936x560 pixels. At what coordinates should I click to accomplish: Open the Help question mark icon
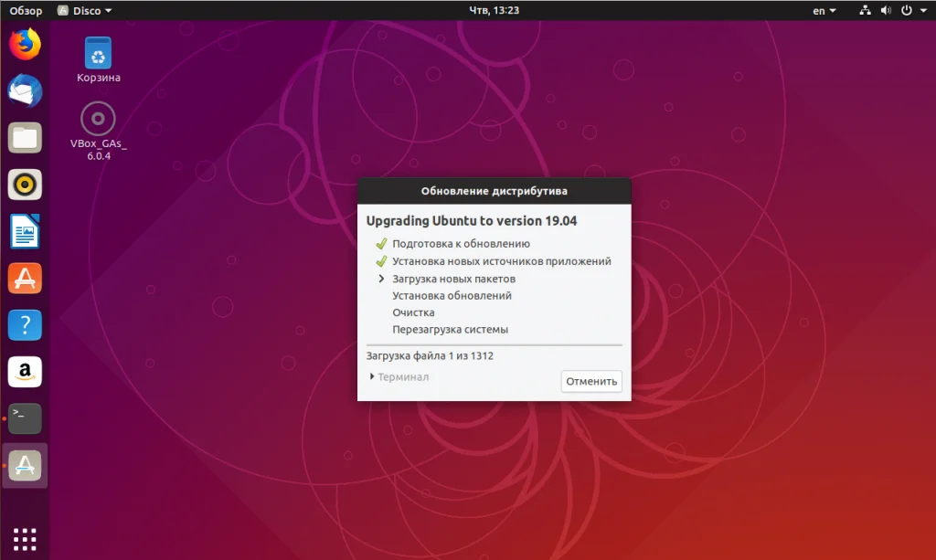pyautogui.click(x=25, y=325)
